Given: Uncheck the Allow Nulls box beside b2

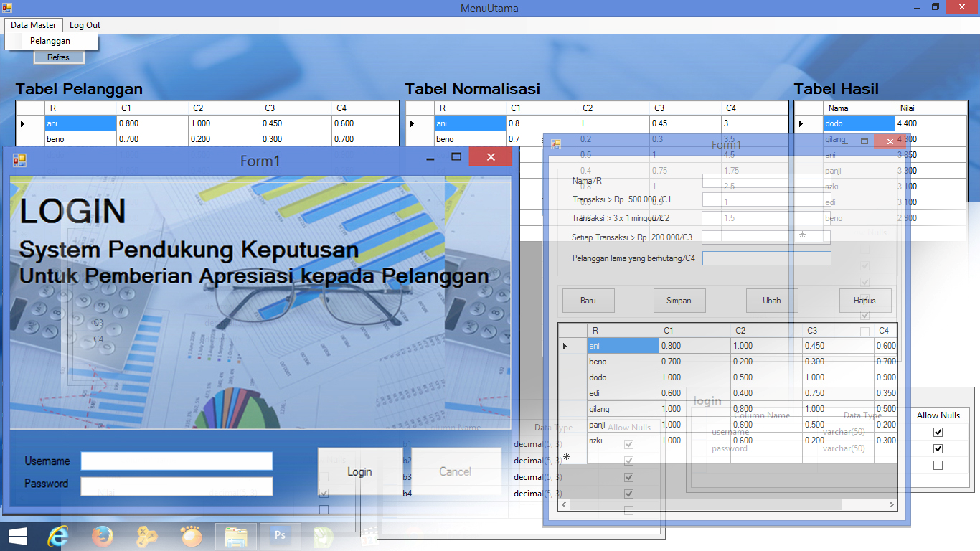Looking at the screenshot, I should 629,460.
